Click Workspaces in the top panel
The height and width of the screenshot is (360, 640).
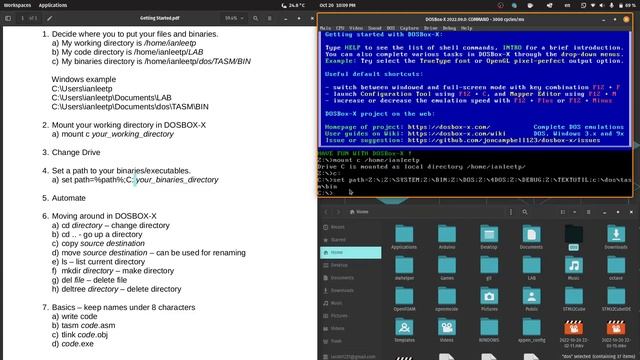[18, 5]
